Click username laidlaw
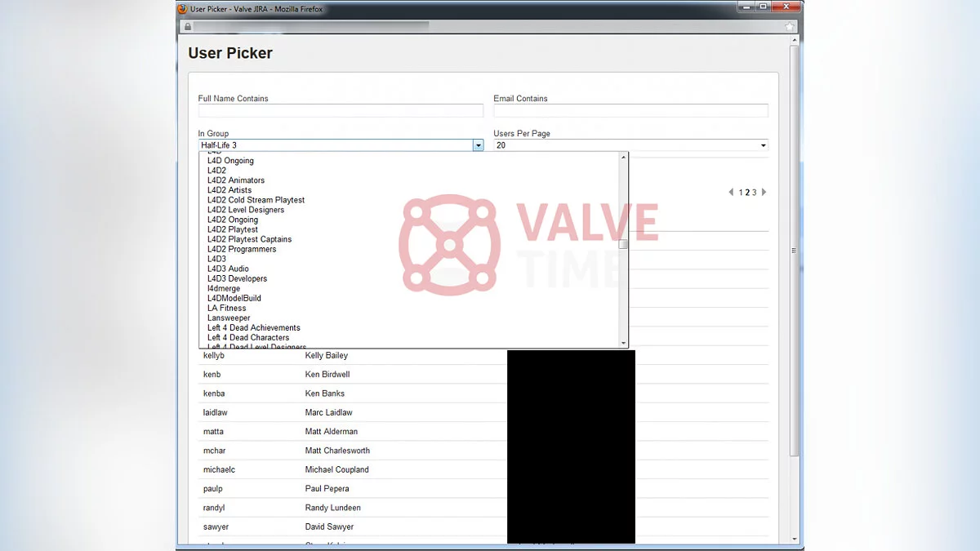 click(x=216, y=413)
